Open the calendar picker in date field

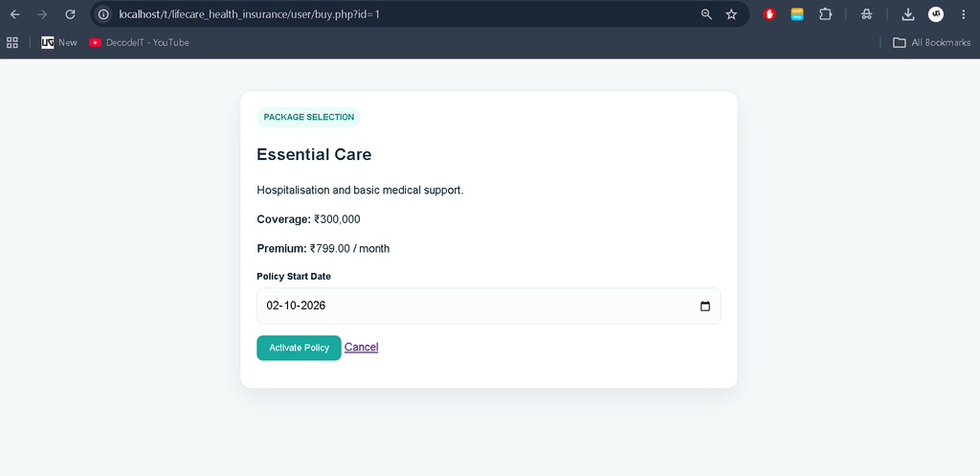click(x=705, y=306)
